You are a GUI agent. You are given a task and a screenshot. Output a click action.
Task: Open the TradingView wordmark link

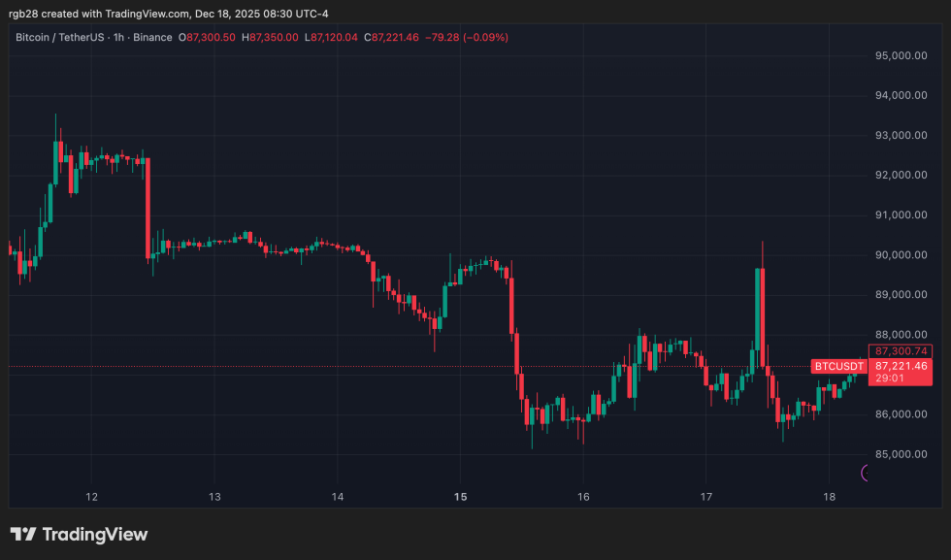click(95, 535)
